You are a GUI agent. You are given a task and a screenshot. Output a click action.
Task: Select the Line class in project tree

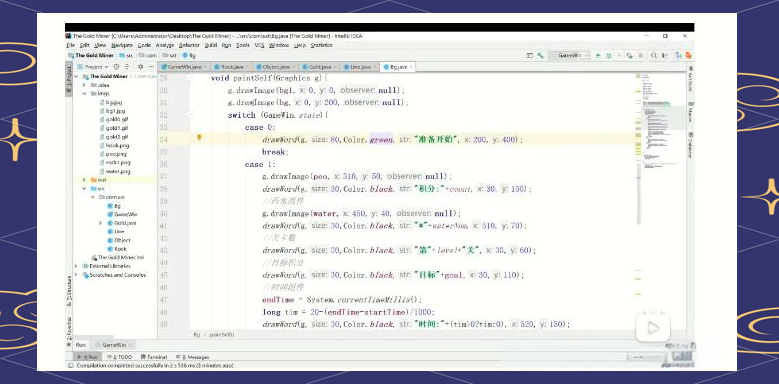point(116,231)
